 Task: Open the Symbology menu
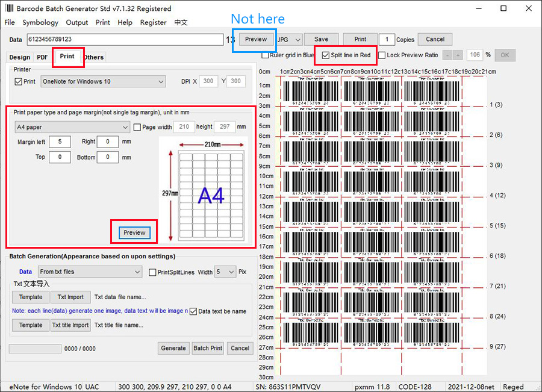[40, 22]
